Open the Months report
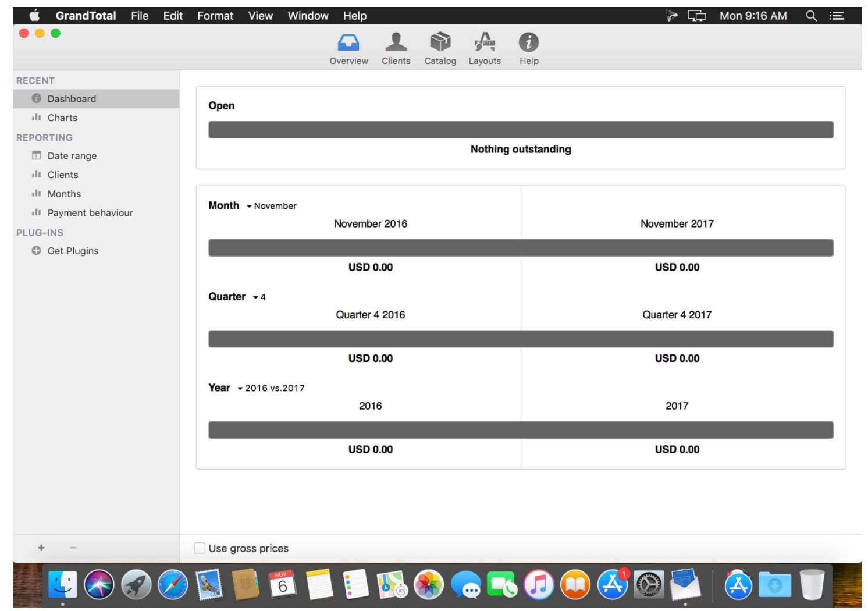The width and height of the screenshot is (868, 611). 96,194
